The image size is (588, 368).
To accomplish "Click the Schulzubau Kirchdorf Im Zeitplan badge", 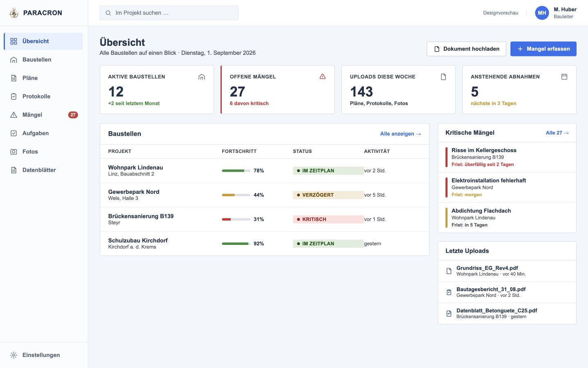I will point(328,244).
